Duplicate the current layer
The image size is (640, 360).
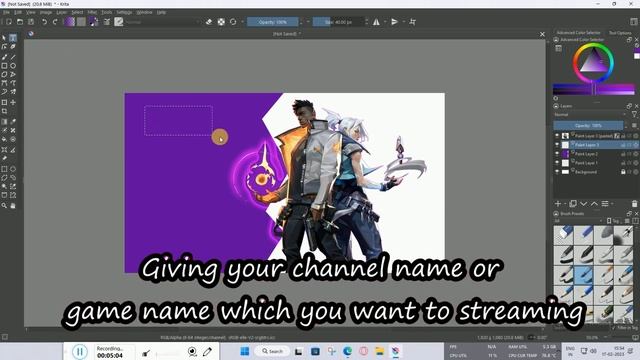coord(573,204)
